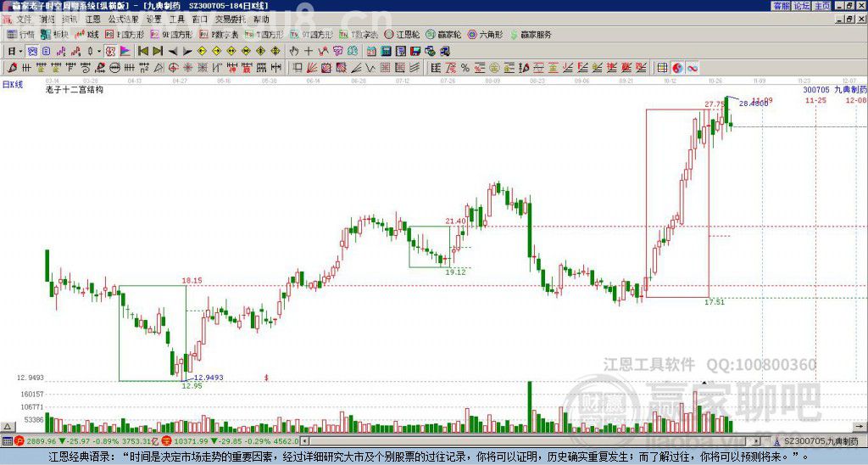This screenshot has width=868, height=465.
Task: Click the 2889.96 index value in status bar
Action: (x=41, y=441)
